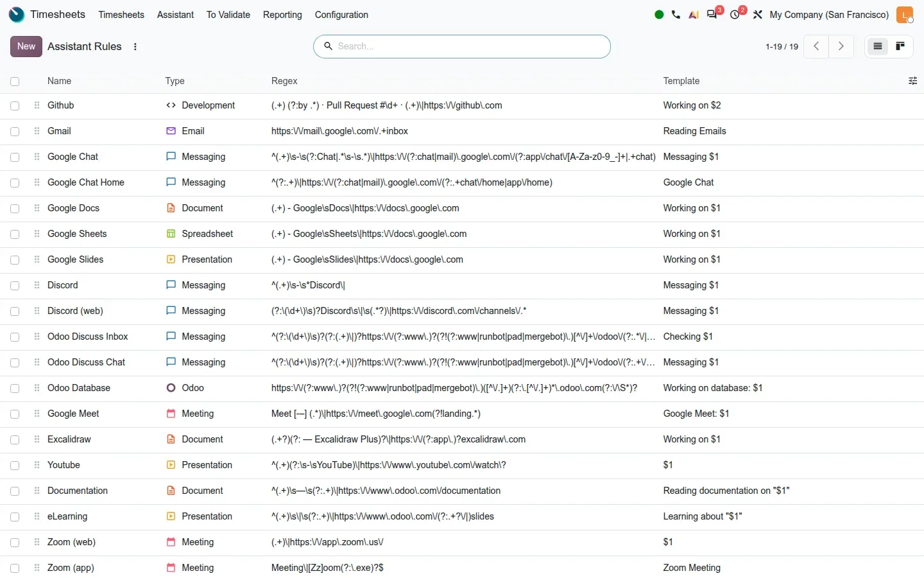Open the messages icon with badge 3

click(x=713, y=14)
